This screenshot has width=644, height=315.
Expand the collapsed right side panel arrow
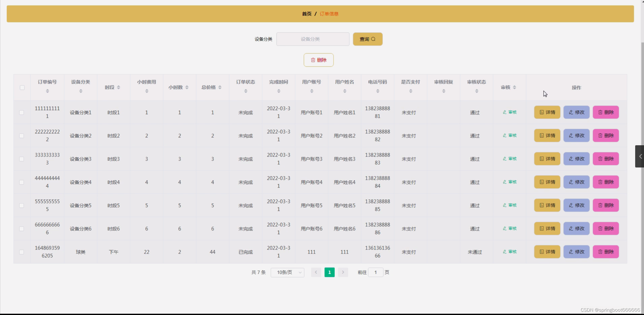[640, 156]
